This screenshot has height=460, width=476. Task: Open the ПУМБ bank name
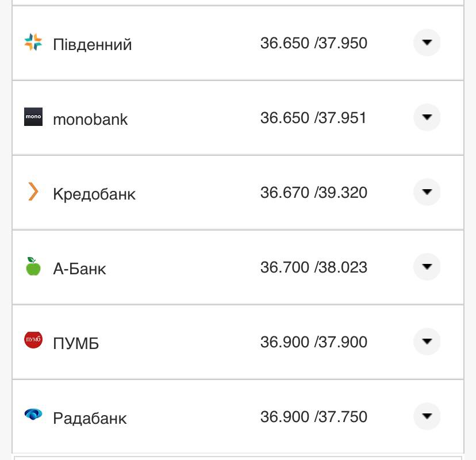click(76, 343)
